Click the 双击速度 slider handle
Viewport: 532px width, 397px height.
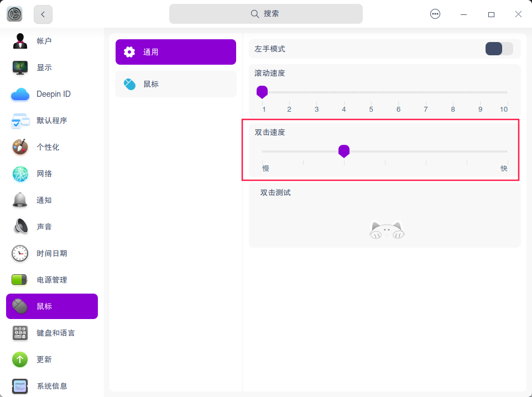344,151
